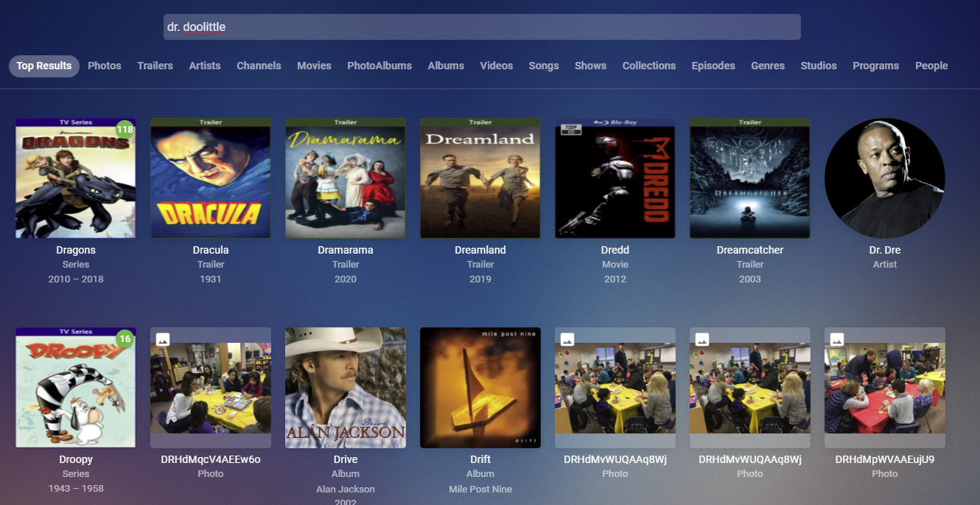Open the Mile Post Nine artist link
The width and height of the screenshot is (980, 505).
[x=480, y=489]
